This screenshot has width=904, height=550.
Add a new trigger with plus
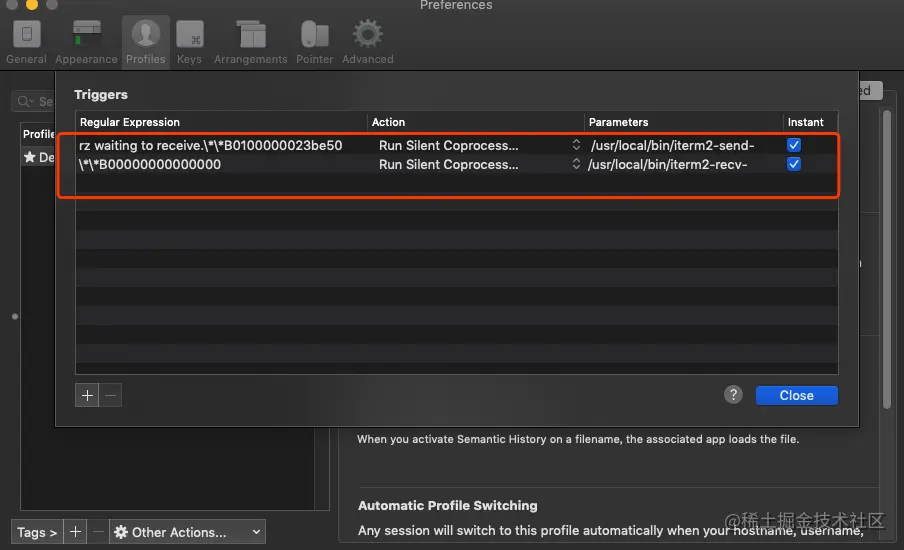(x=87, y=395)
